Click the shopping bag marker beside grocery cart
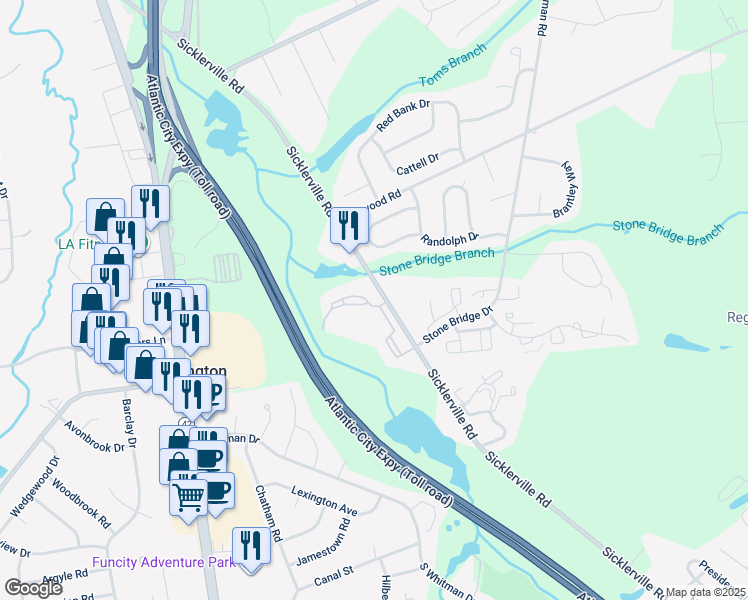 (x=177, y=463)
